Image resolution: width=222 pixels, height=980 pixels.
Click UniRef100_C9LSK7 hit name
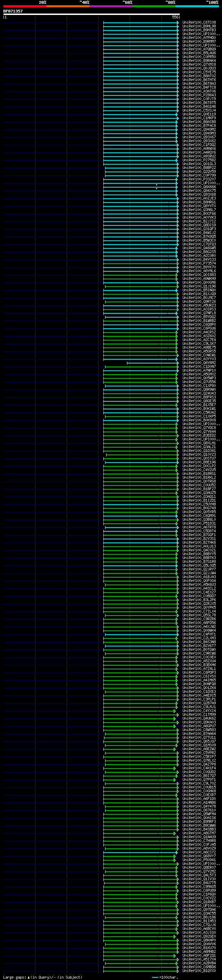[199, 343]
